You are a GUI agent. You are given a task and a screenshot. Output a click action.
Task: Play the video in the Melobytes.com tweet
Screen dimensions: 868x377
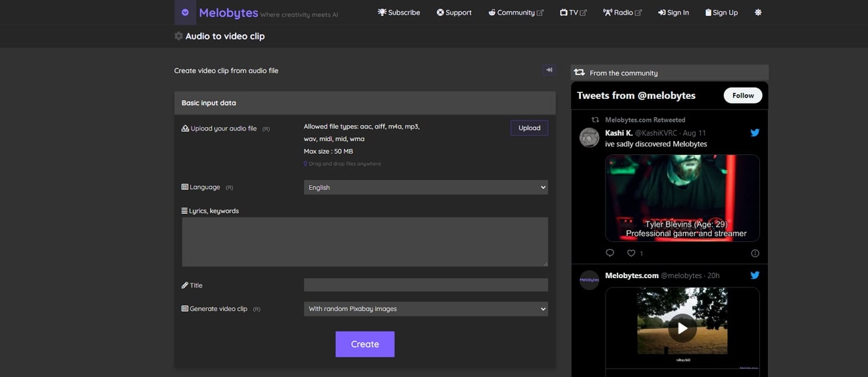coord(682,328)
